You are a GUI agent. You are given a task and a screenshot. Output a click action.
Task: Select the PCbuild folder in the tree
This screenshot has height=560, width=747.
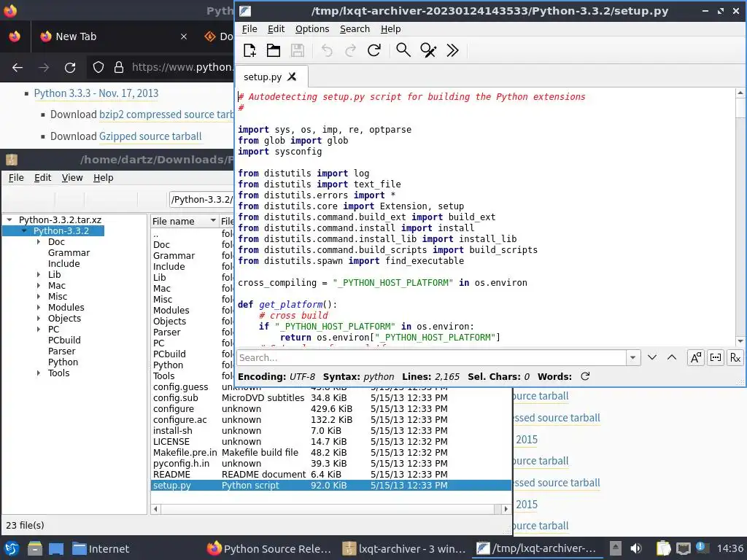[x=64, y=341]
